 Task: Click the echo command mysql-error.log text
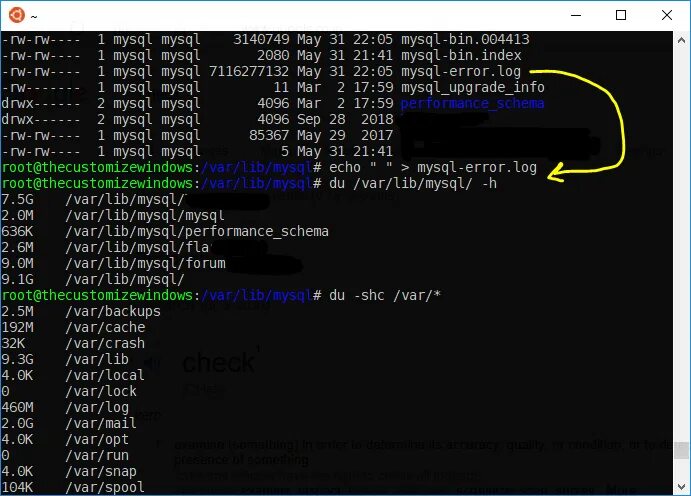(x=477, y=167)
